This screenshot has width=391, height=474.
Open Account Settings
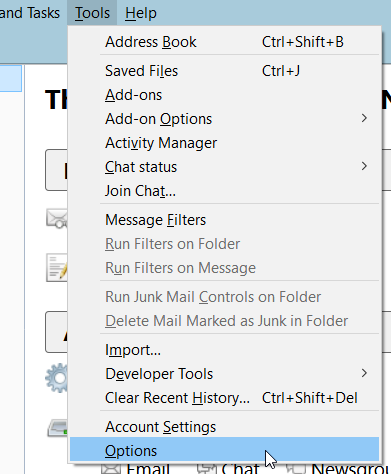pos(224,427)
